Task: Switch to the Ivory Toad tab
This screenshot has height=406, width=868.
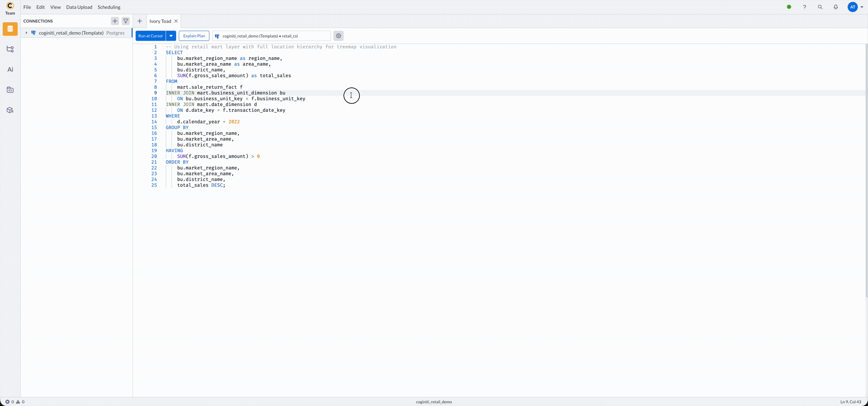Action: tap(160, 21)
